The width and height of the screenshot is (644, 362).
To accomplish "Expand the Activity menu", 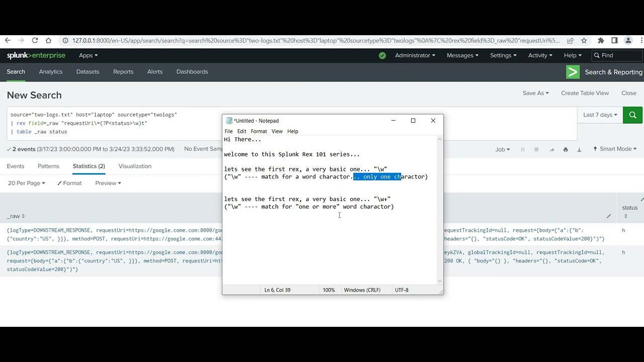I will point(540,55).
